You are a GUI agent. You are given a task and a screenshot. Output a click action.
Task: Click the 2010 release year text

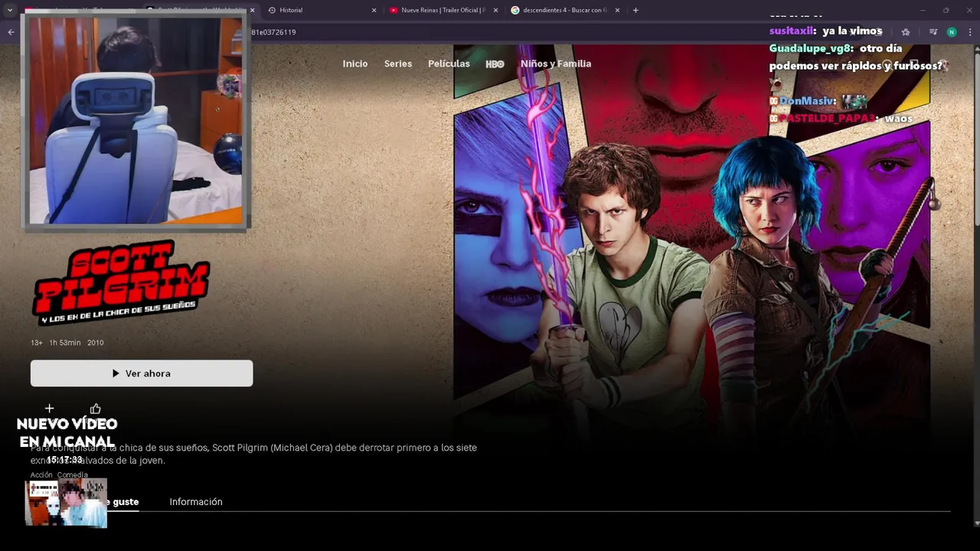point(95,343)
